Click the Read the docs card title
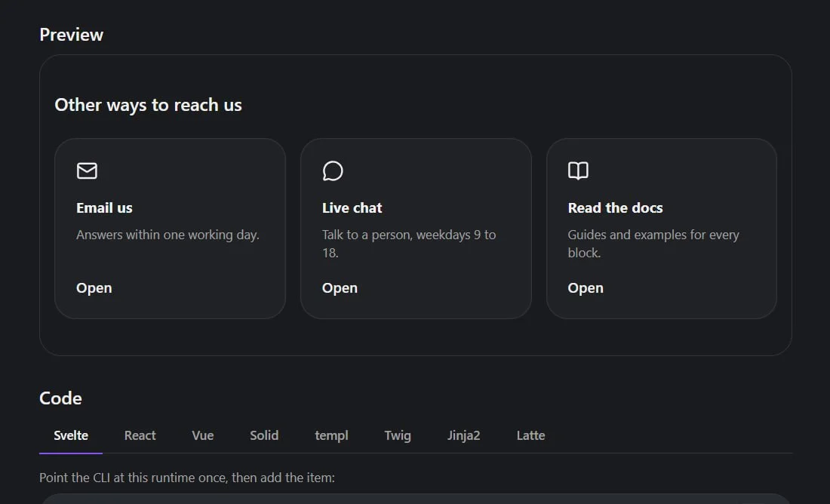Viewport: 830px width, 504px height. point(615,208)
